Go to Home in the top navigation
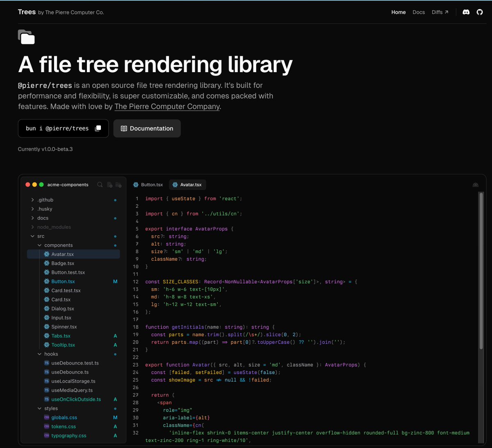 click(x=399, y=12)
